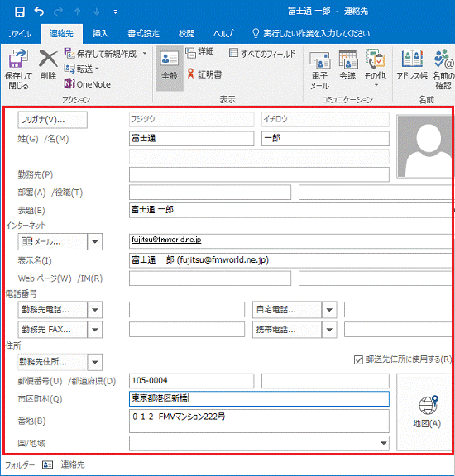The height and width of the screenshot is (476, 455).
Task: Open the ファイル tab
Action: 20,33
